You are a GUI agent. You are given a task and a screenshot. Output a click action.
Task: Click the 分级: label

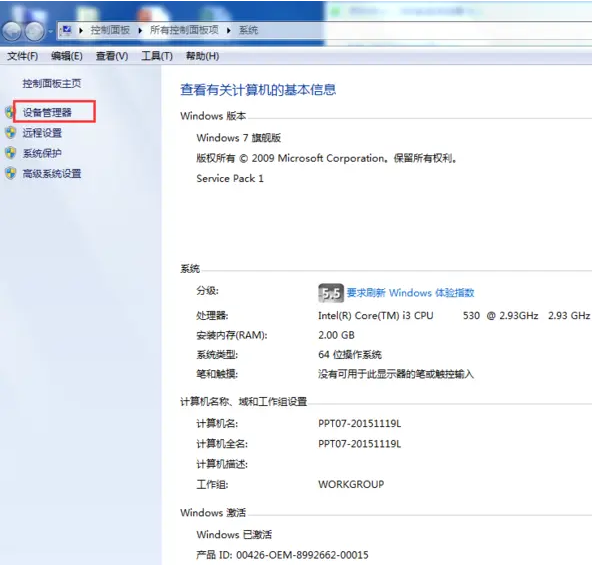(x=207, y=291)
